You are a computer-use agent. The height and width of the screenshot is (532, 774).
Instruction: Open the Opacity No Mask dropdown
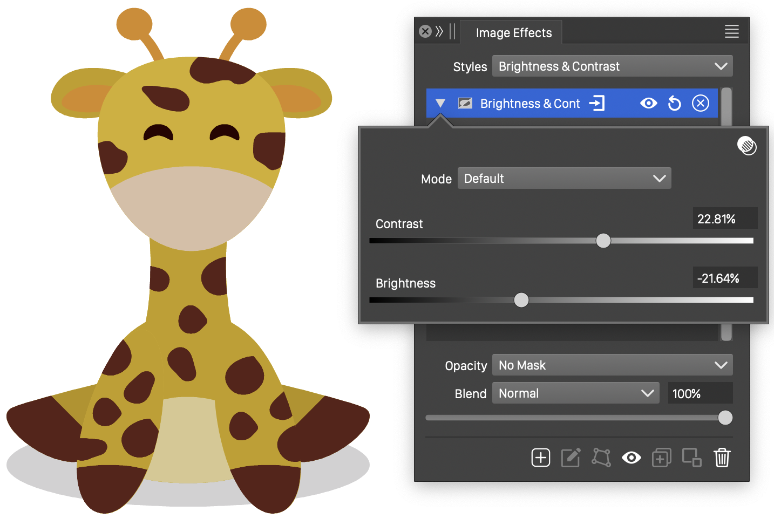pyautogui.click(x=612, y=365)
